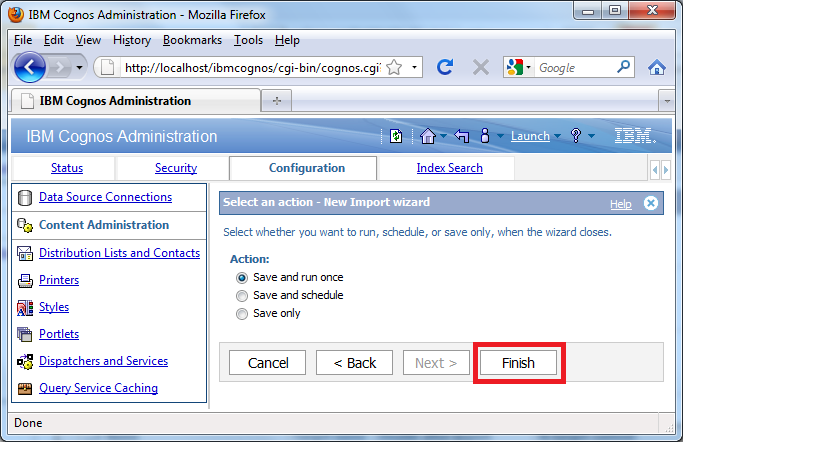819x460 pixels.
Task: Select the IBM Cognos Administration browser tab
Action: pyautogui.click(x=135, y=101)
